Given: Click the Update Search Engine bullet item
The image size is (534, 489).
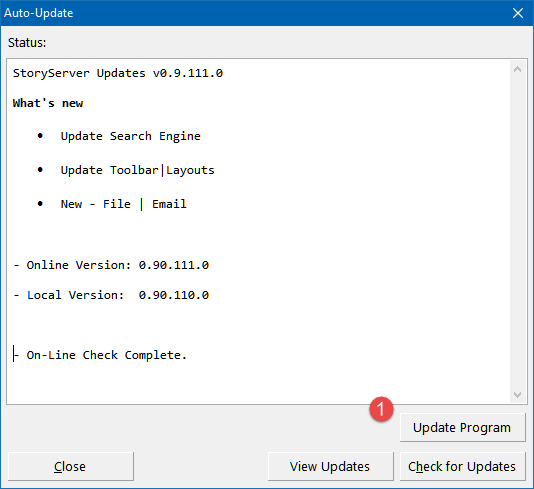Looking at the screenshot, I should coord(130,136).
